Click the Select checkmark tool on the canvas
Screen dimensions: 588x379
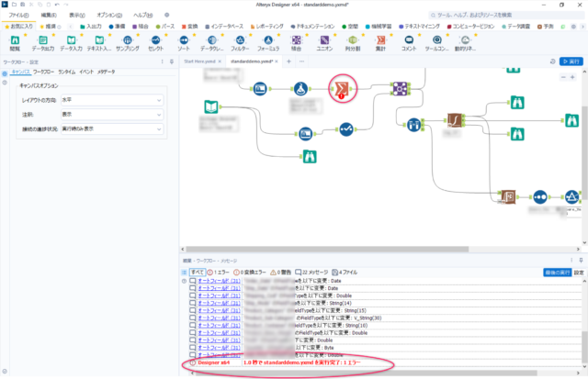346,129
